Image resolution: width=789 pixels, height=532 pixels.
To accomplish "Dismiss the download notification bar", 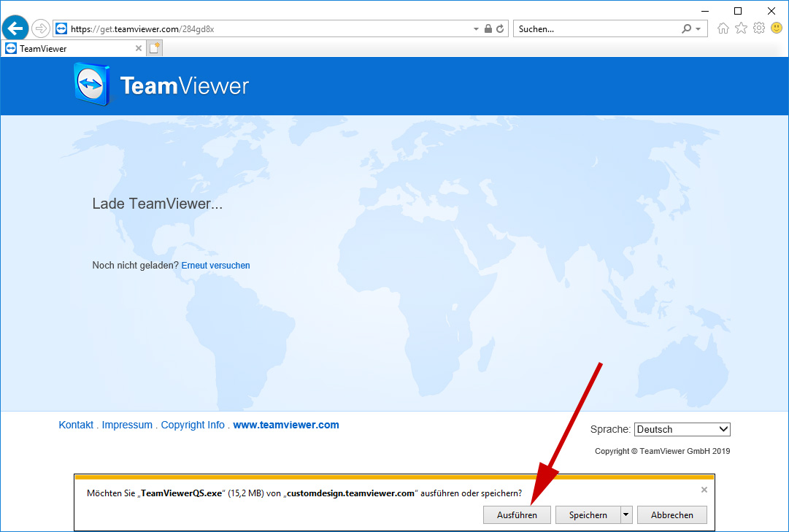I will coord(704,490).
